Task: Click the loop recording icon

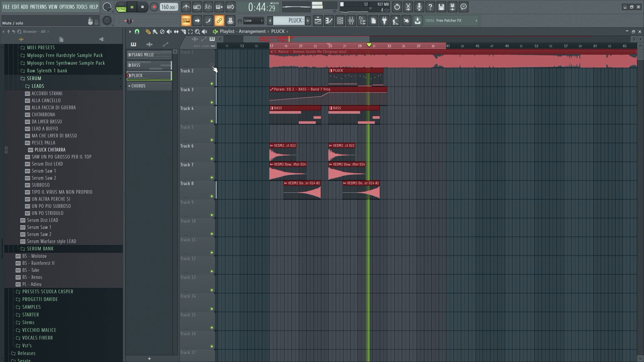Action: pos(230,7)
